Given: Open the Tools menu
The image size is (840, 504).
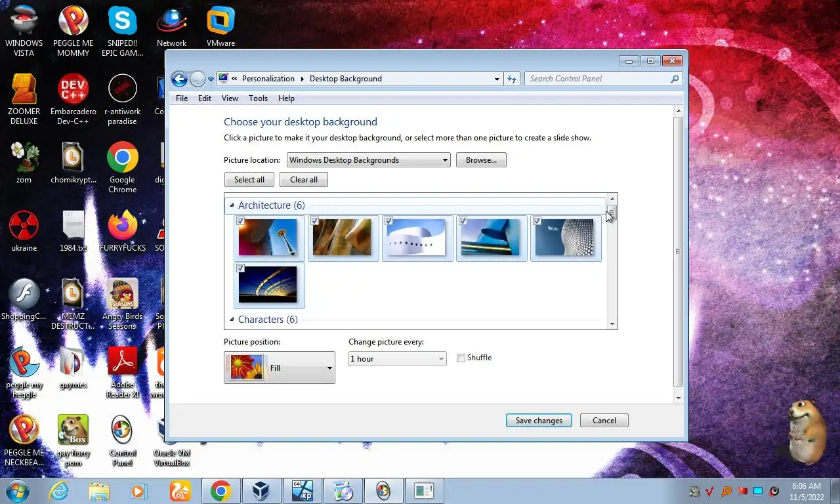Looking at the screenshot, I should click(258, 98).
